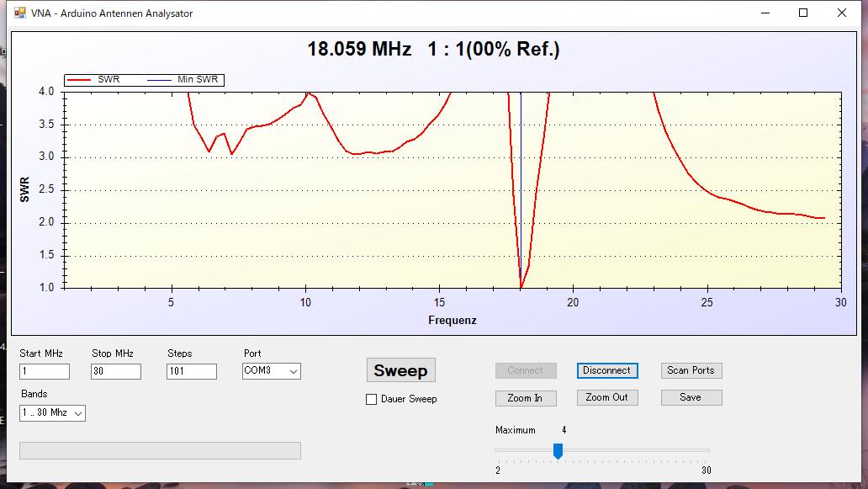This screenshot has width=868, height=489.
Task: Click the Disconnect button
Action: coord(607,370)
